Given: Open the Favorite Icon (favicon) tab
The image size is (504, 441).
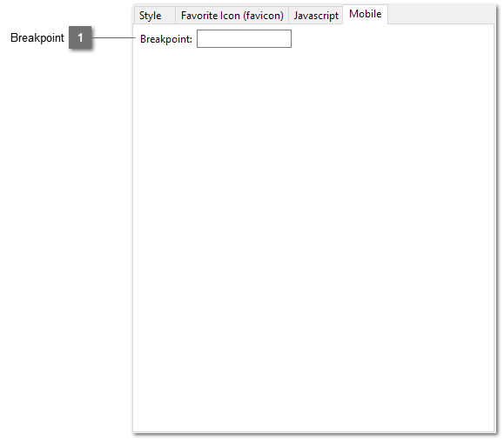Looking at the screenshot, I should coord(232,16).
